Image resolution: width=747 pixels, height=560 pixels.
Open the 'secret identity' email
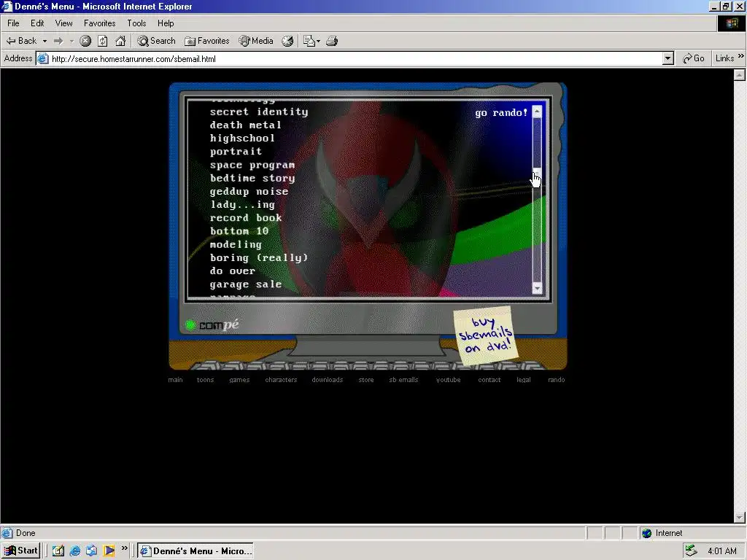259,112
